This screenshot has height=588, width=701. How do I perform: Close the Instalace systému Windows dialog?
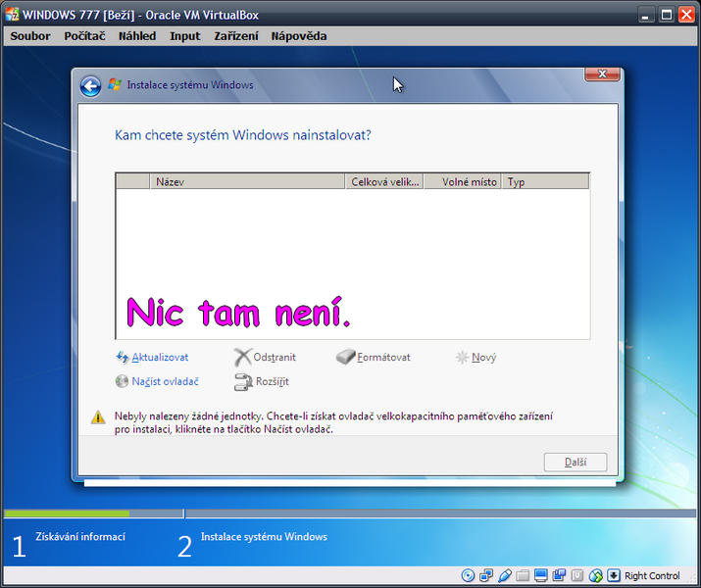coord(602,74)
